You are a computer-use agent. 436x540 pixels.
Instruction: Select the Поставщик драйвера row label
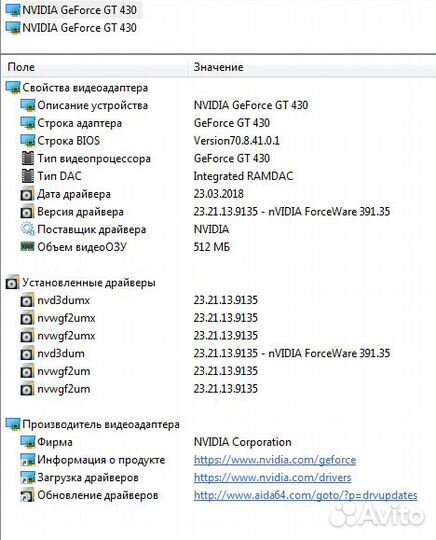point(92,230)
